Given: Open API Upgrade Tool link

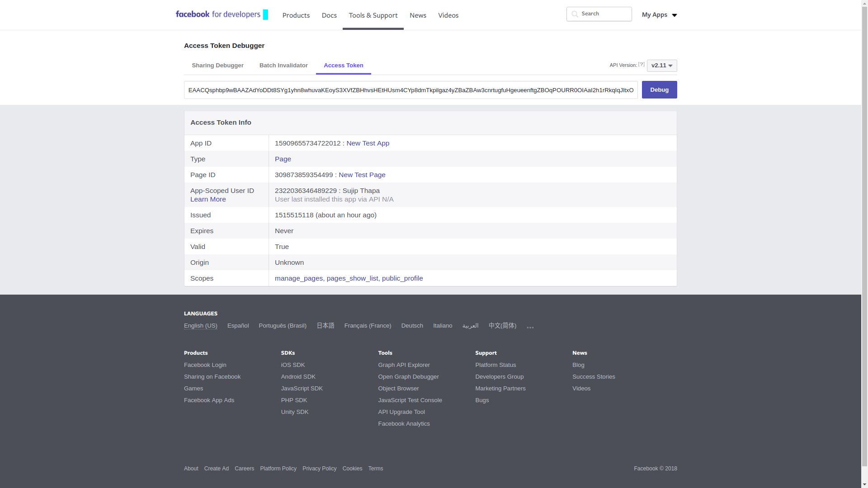Looking at the screenshot, I should [x=401, y=412].
